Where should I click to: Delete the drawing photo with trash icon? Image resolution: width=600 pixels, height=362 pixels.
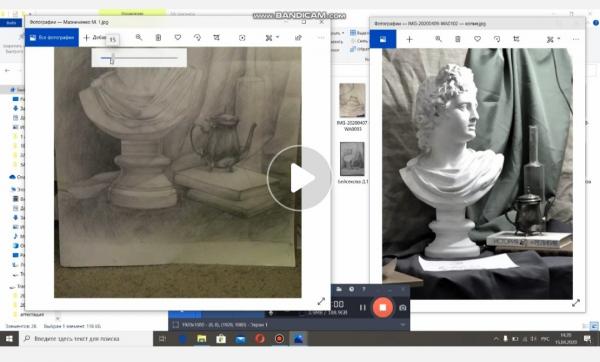[158, 38]
